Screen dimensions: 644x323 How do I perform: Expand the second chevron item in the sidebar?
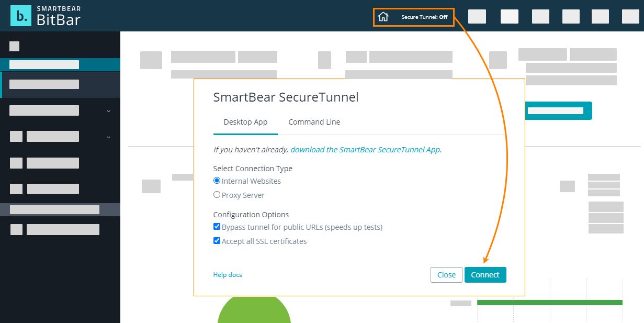[108, 137]
